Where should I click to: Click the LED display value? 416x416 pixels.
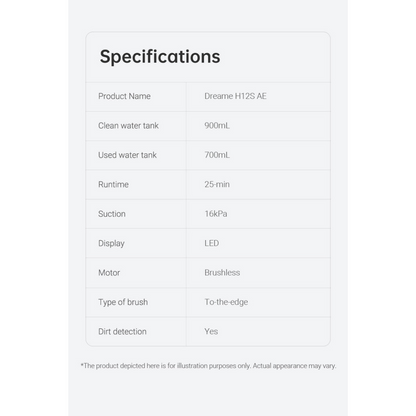click(212, 243)
